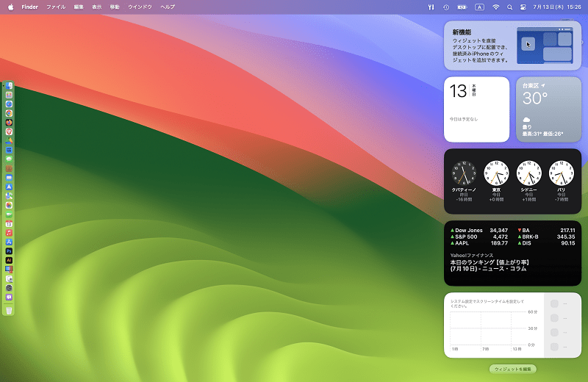The height and width of the screenshot is (382, 588).
Task: Open Messages from the Dock
Action: [x=9, y=159]
